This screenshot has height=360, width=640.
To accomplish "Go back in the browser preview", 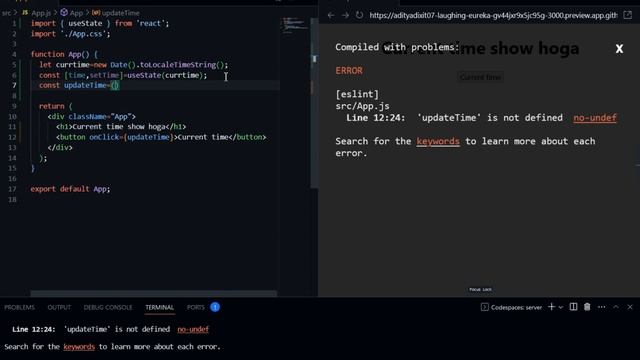I will (331, 15).
